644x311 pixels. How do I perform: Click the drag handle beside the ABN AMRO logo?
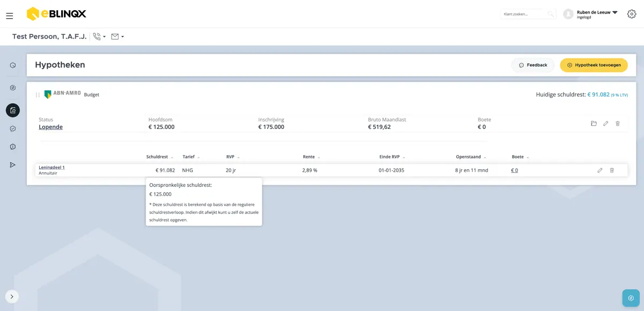38,95
